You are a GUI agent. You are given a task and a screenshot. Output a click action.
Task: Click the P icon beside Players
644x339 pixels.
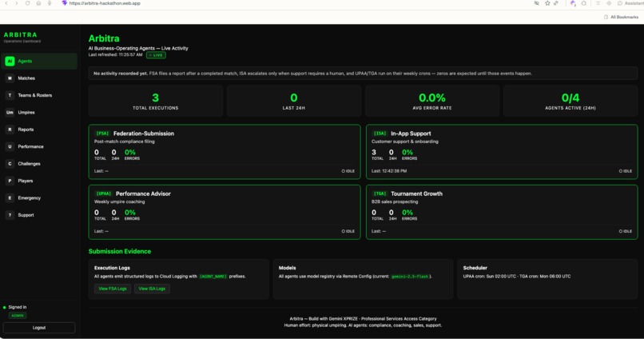coord(10,181)
